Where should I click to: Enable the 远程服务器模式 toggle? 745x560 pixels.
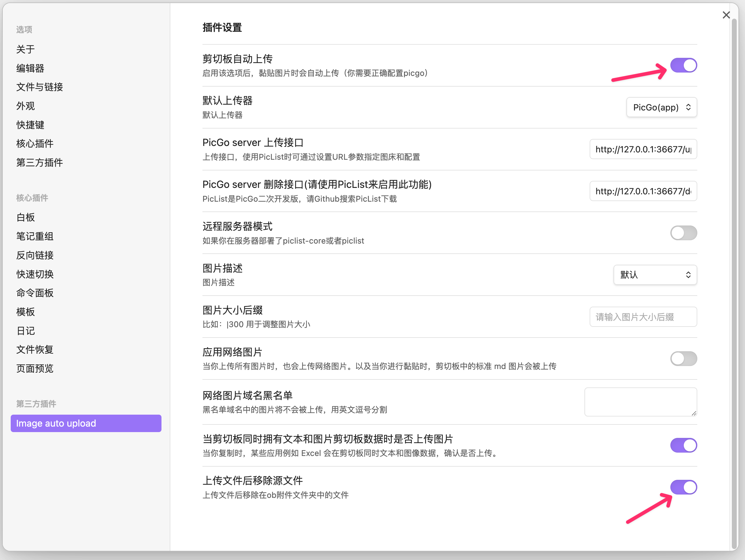click(683, 233)
